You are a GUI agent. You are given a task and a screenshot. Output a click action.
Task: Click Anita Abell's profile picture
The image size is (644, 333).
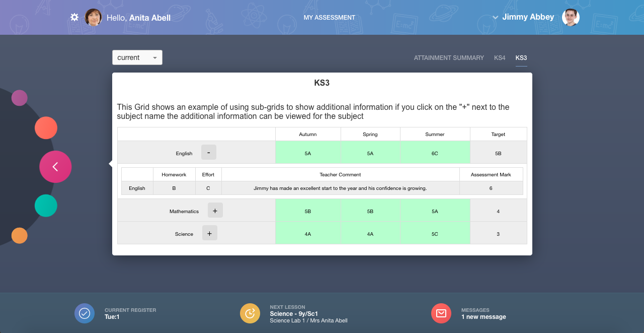pos(93,17)
